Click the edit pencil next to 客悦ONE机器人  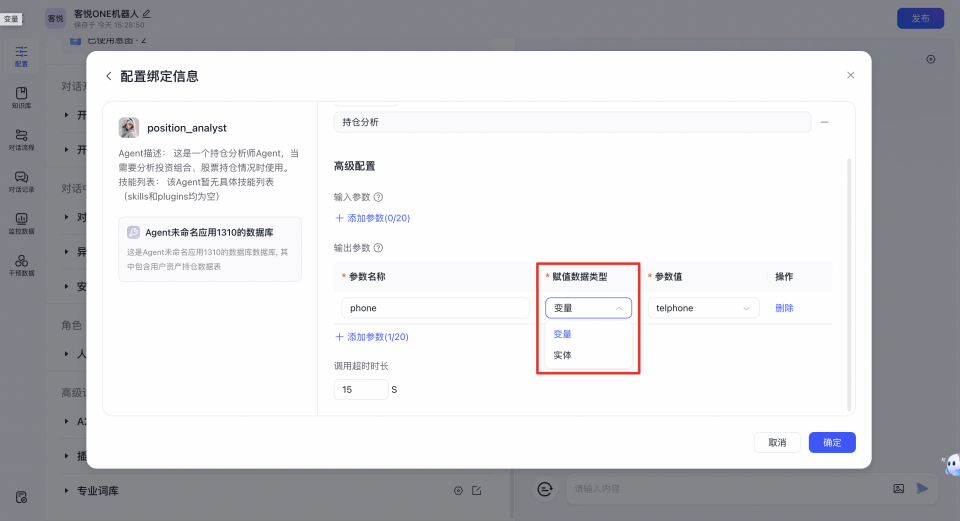pos(146,13)
